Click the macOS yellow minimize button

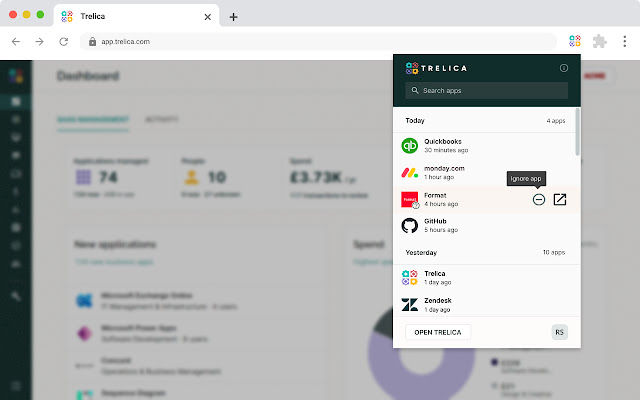[x=27, y=15]
